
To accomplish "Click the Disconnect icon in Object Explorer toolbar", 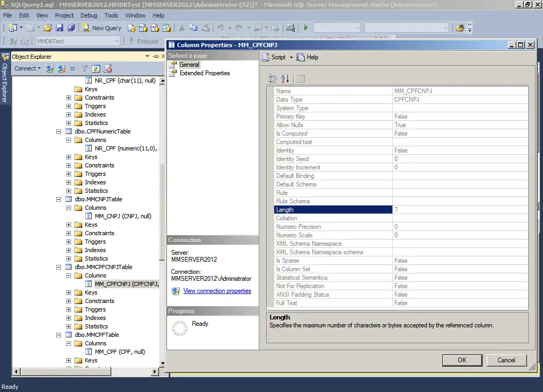I will (62, 68).
